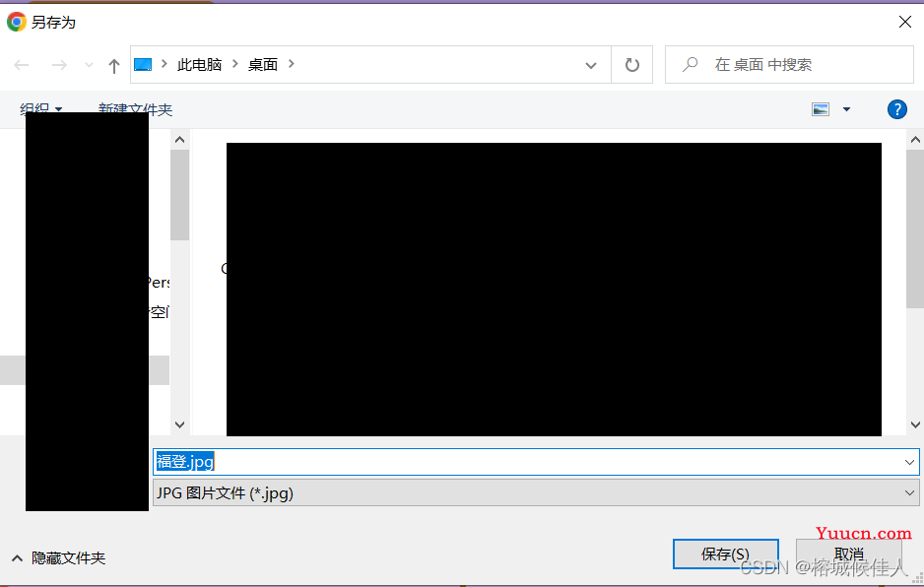The height and width of the screenshot is (587, 924).
Task: Click the file list scrollbar thumb
Action: click(x=915, y=228)
